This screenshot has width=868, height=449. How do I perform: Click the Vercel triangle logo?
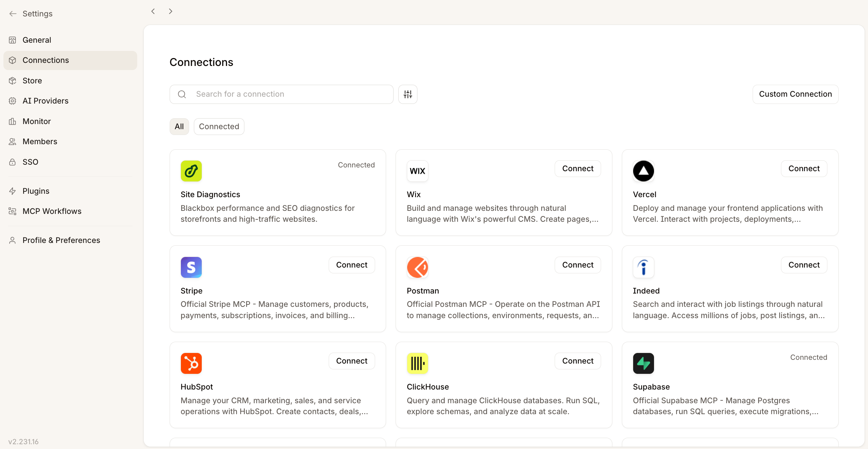click(x=643, y=171)
